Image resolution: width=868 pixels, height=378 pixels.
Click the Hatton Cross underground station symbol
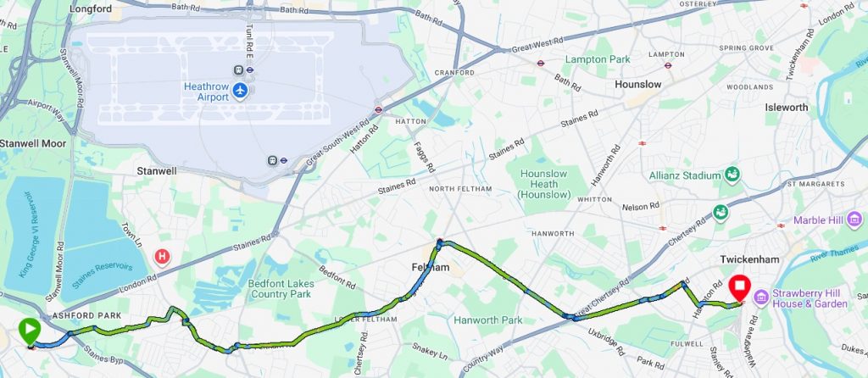pos(379,109)
